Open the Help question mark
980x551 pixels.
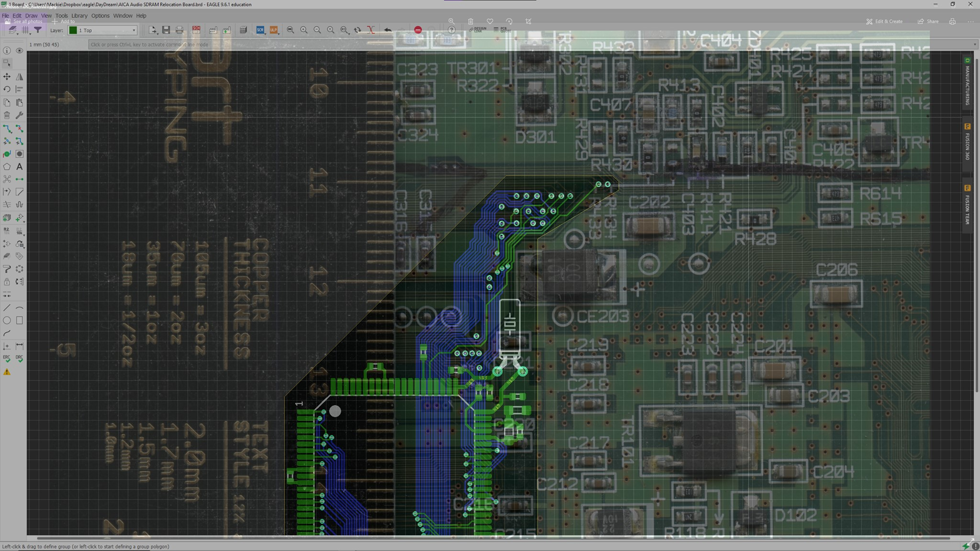451,30
